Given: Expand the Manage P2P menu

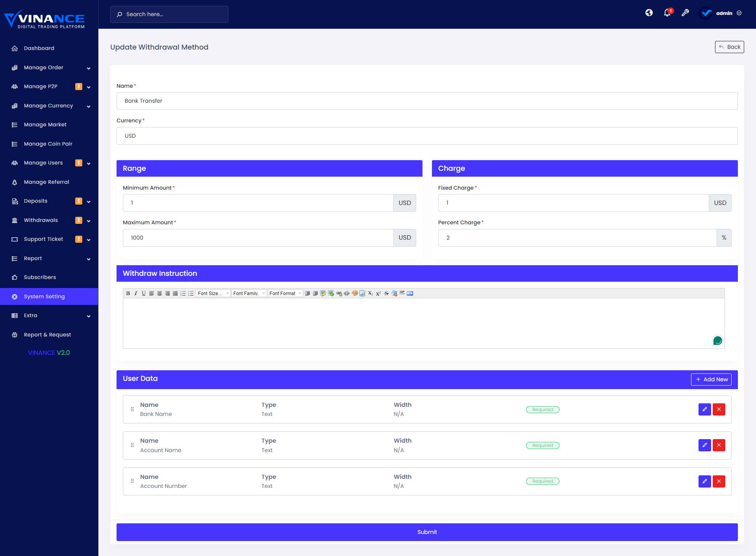Looking at the screenshot, I should coord(49,87).
